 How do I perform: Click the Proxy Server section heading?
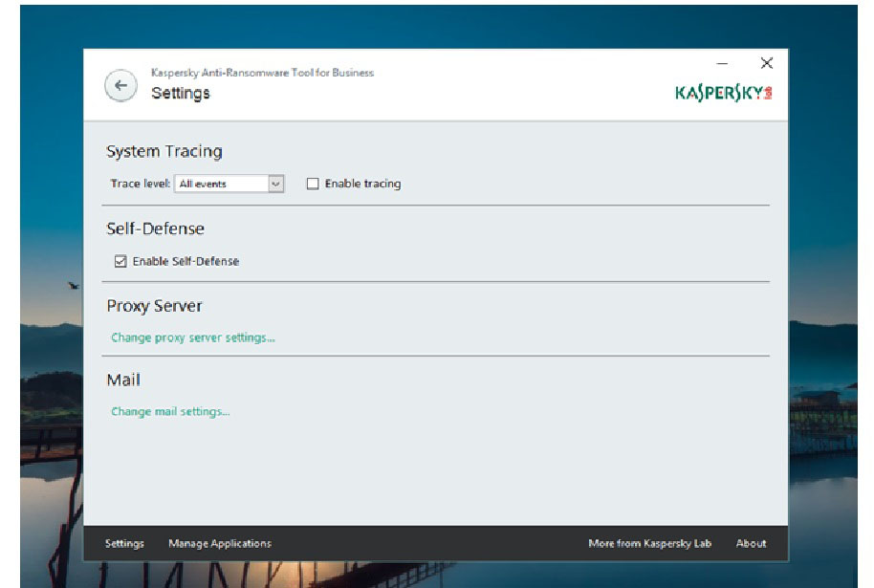(154, 305)
